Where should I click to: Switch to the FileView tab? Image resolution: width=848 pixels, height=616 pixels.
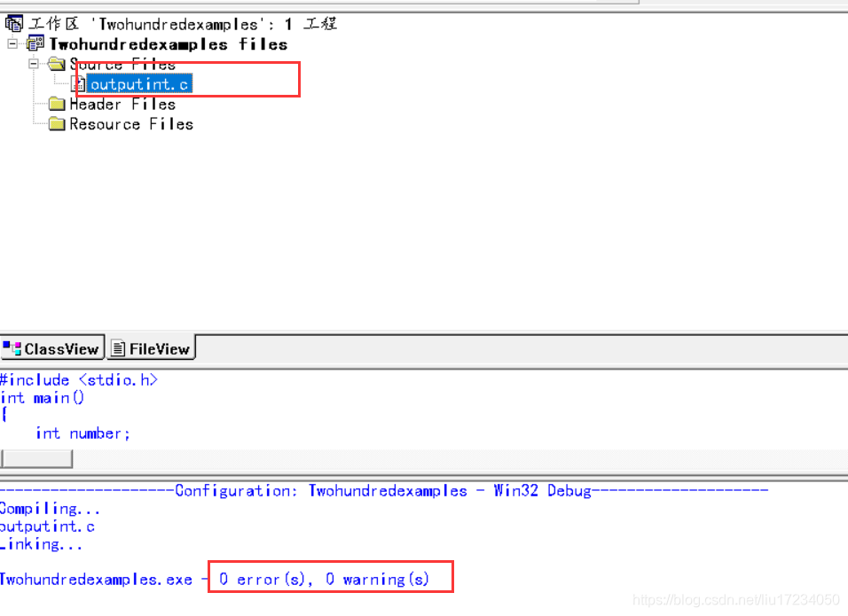151,347
